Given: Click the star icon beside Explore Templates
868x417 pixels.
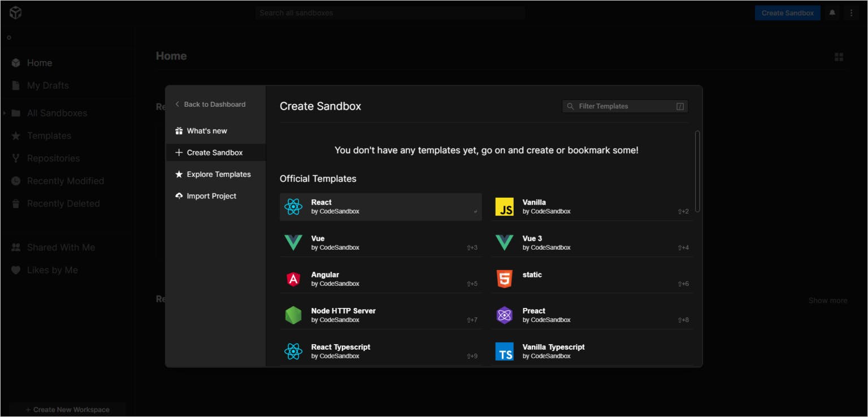Looking at the screenshot, I should tap(179, 174).
